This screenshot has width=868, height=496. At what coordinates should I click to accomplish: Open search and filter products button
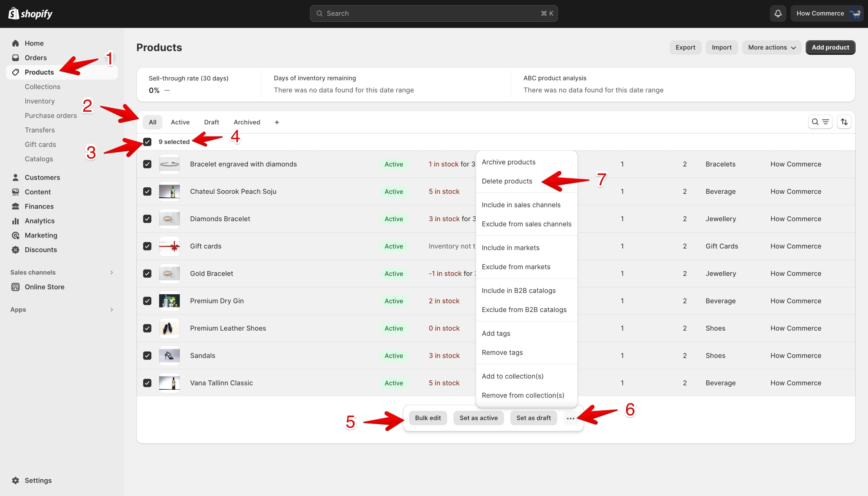(x=820, y=122)
